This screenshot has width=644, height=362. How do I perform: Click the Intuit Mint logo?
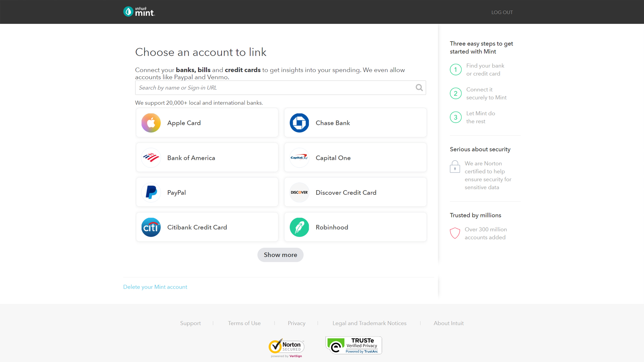click(139, 12)
